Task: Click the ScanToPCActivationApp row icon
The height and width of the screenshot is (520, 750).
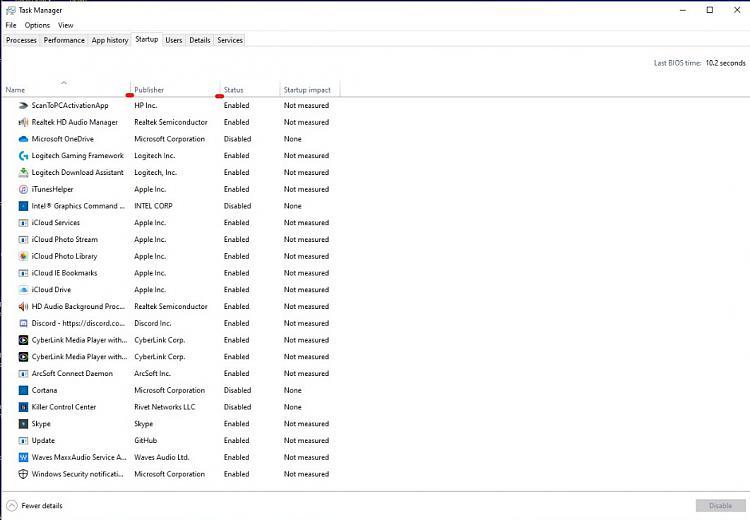Action: click(23, 105)
